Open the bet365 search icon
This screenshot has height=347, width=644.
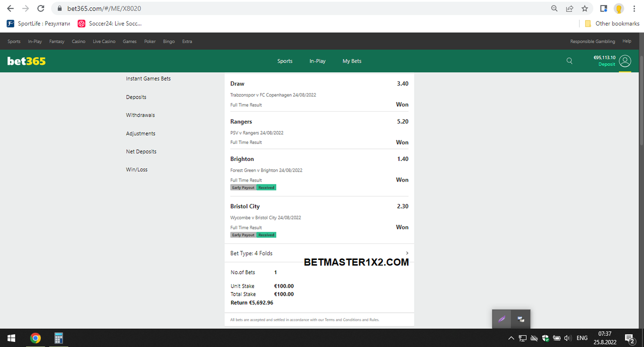570,61
